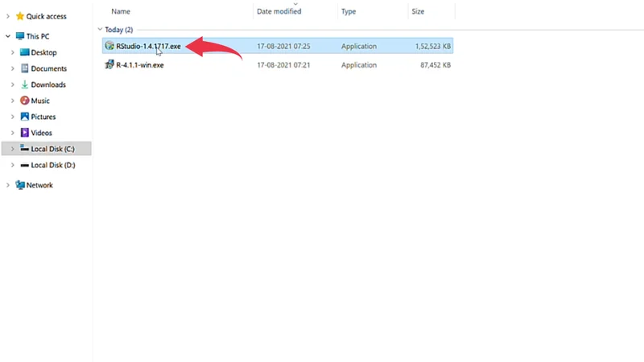Expand the Documents folder chevron

click(x=13, y=68)
